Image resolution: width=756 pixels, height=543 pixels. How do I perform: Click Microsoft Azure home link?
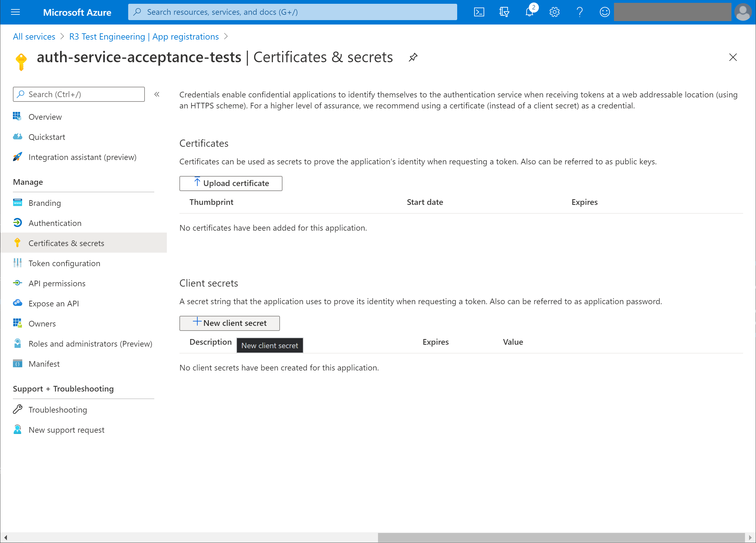77,12
